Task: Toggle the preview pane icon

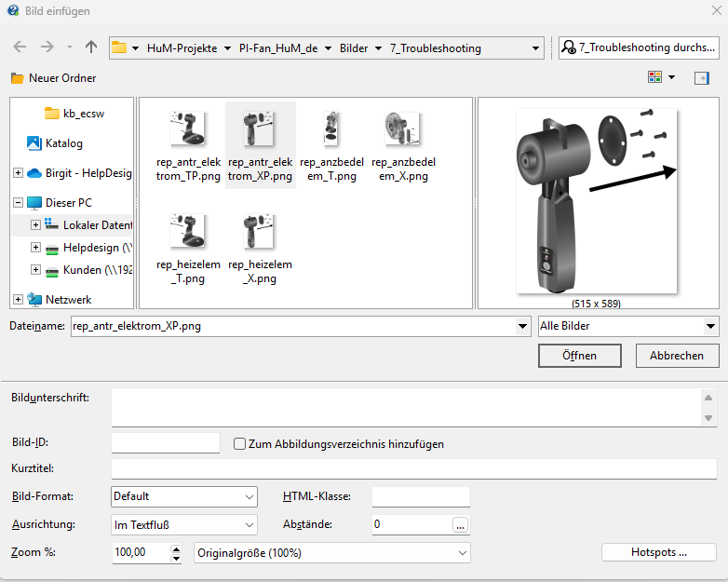Action: click(701, 77)
